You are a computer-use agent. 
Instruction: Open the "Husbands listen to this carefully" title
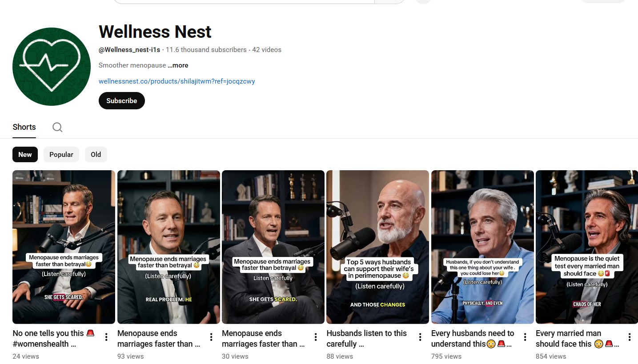coord(366,338)
